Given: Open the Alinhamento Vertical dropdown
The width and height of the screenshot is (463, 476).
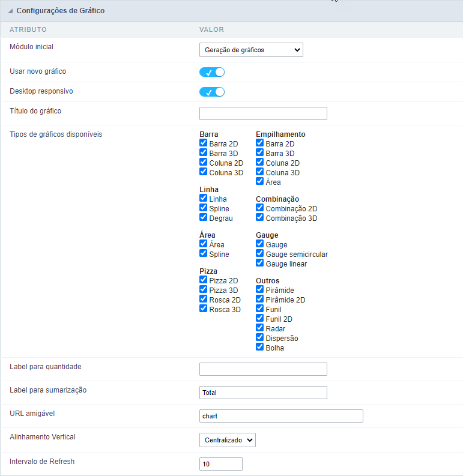Looking at the screenshot, I should point(227,440).
